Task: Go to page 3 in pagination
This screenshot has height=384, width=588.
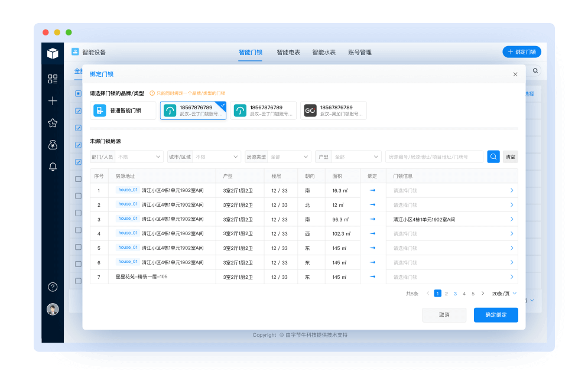Action: tap(455, 294)
